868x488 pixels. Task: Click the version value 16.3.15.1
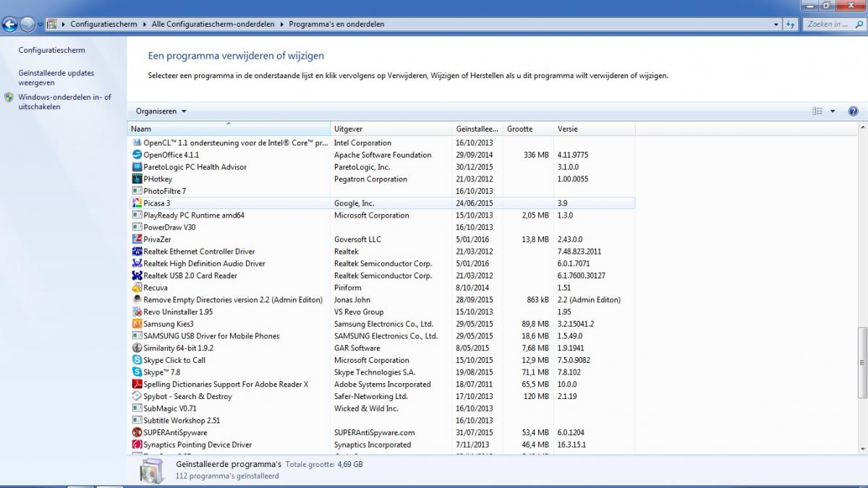[x=571, y=445]
